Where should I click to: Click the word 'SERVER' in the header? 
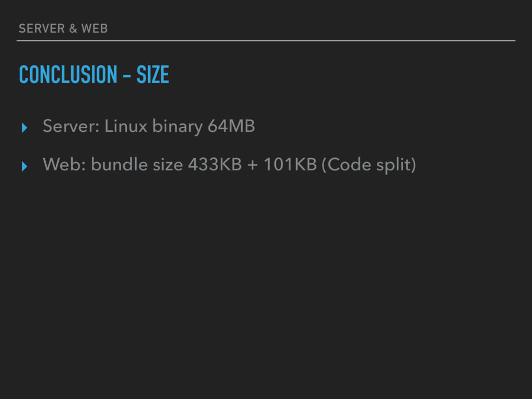[x=42, y=29]
